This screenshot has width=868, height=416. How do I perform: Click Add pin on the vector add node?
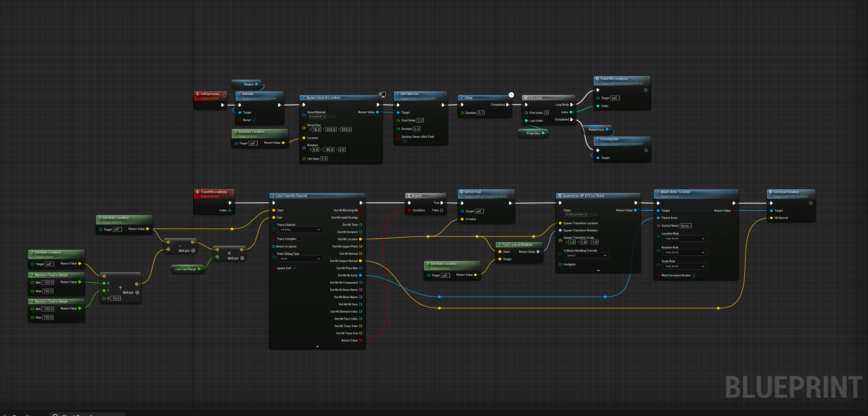tap(131, 292)
